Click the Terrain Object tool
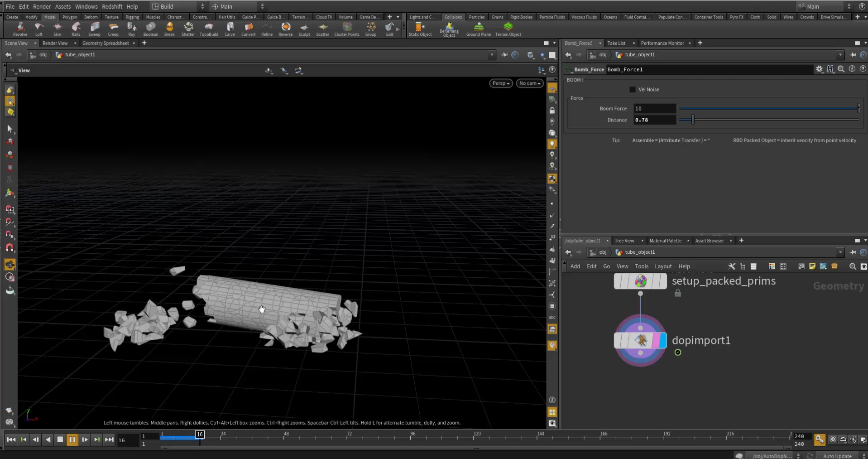The image size is (868, 459). (x=508, y=29)
